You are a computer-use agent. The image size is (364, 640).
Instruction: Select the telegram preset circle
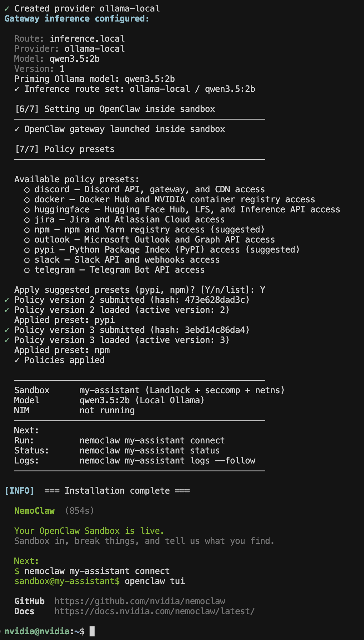tap(27, 270)
